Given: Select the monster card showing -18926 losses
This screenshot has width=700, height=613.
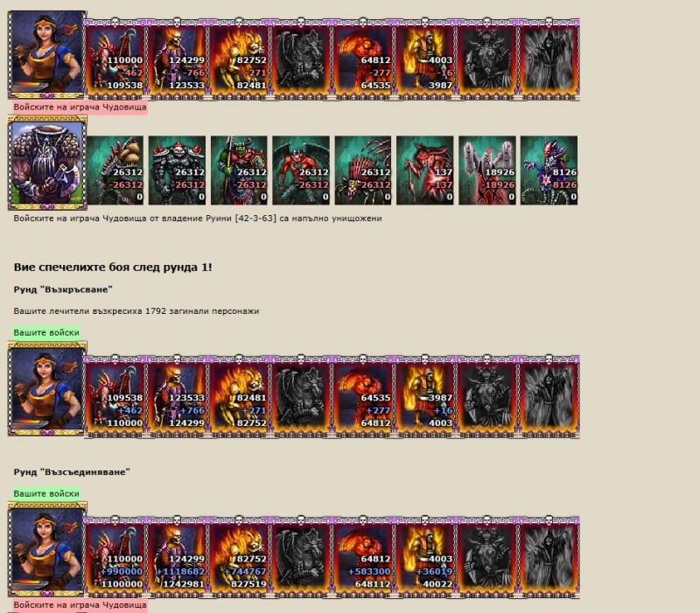Looking at the screenshot, I should pyautogui.click(x=486, y=171).
